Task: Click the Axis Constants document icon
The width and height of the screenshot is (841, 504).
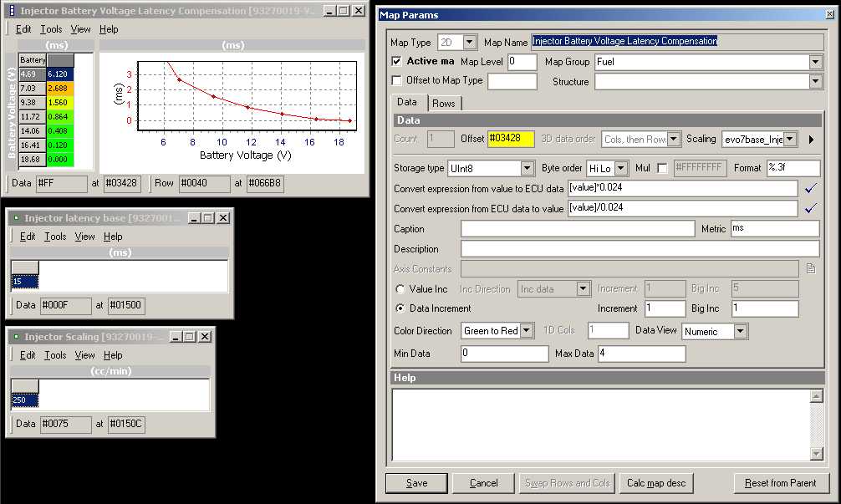Action: click(810, 269)
